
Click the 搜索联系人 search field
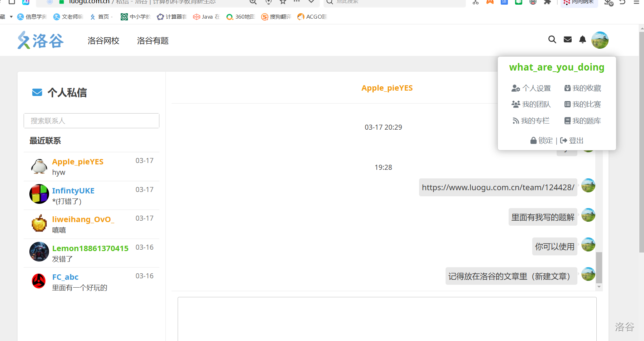tap(91, 121)
